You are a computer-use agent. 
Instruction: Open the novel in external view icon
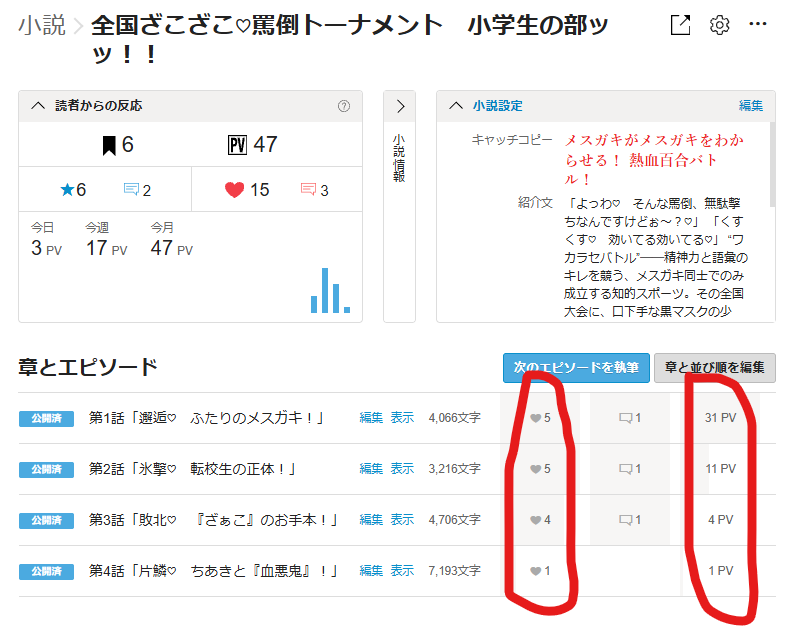click(x=680, y=24)
